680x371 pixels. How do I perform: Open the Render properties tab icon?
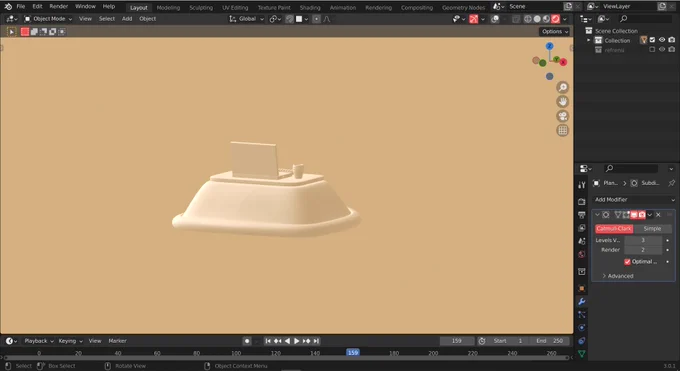pos(582,202)
